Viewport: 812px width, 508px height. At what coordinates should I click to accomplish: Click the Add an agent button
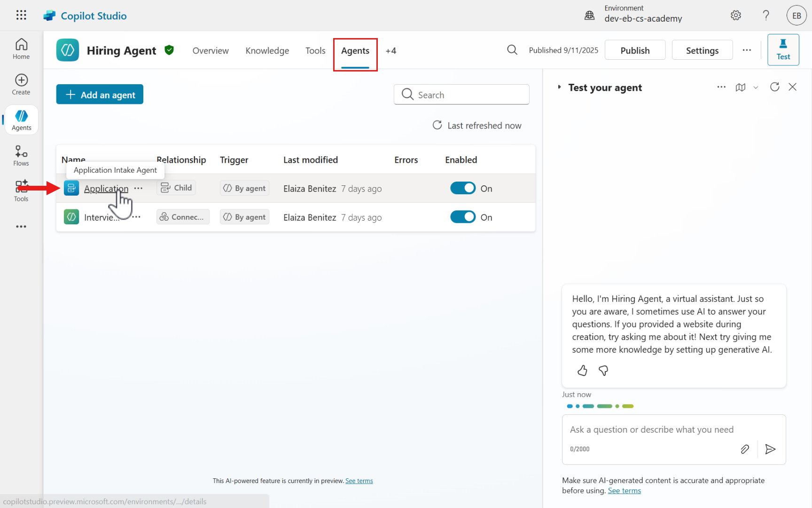click(100, 95)
